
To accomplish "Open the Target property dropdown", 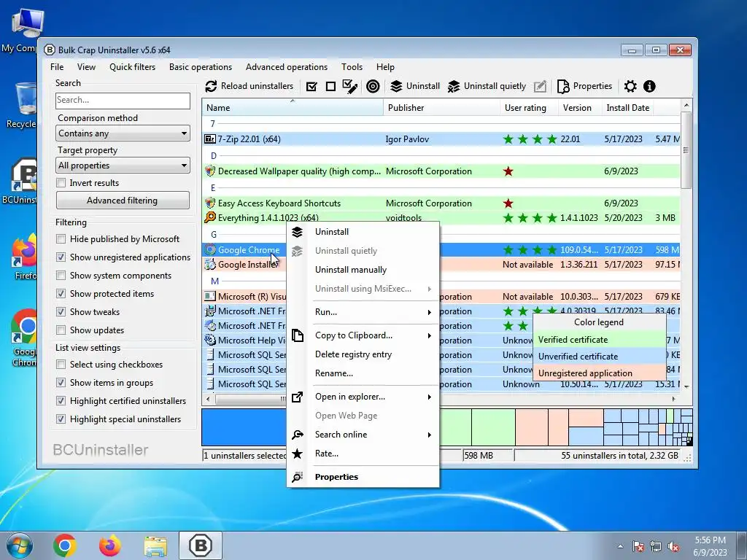I will (x=123, y=166).
